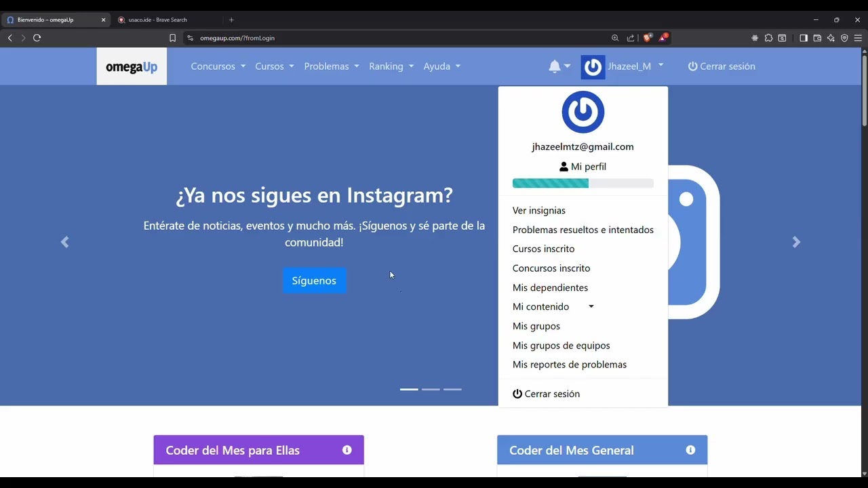Viewport: 868px width, 488px height.
Task: Click info icon on Coder del Mes General
Action: point(690,450)
